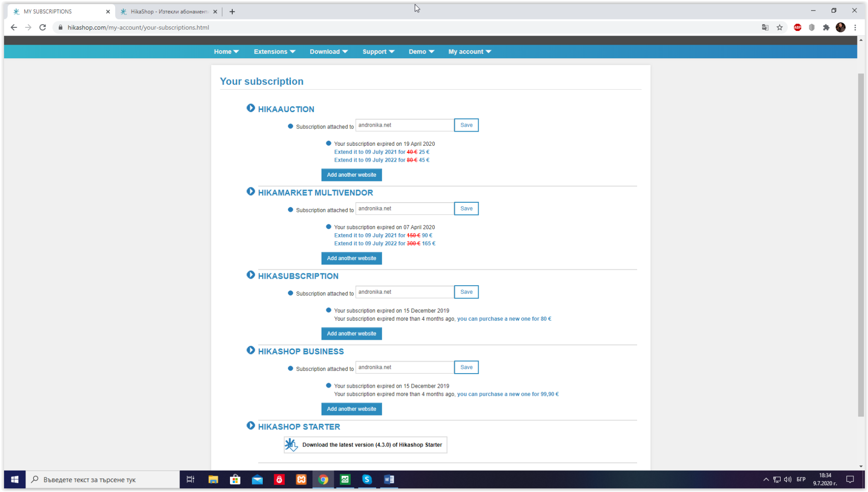Open the Extensions puzzle menu
The height and width of the screenshot is (492, 868).
tap(826, 27)
